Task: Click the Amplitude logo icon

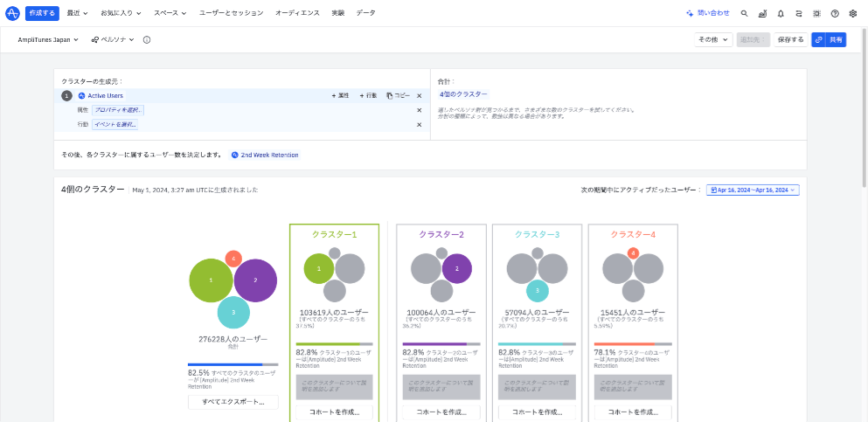Action: point(12,13)
